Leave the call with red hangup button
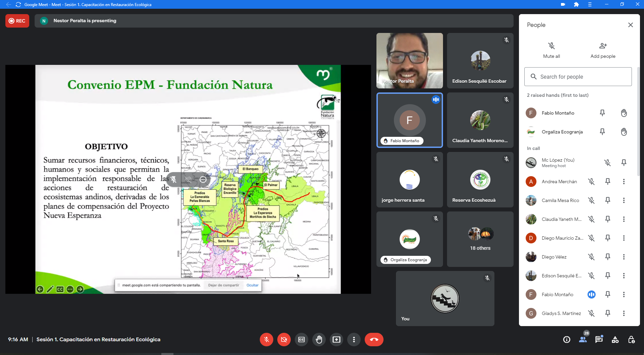Image resolution: width=644 pixels, height=355 pixels. pos(374,340)
